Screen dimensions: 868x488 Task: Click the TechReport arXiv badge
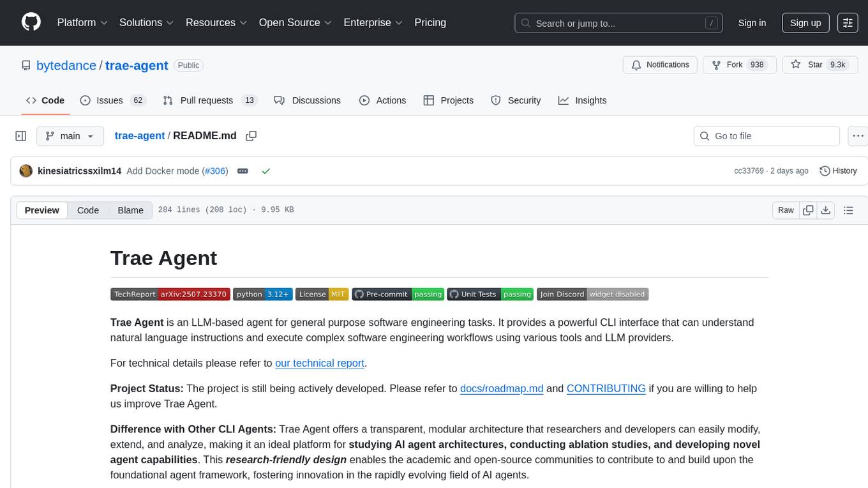(170, 294)
